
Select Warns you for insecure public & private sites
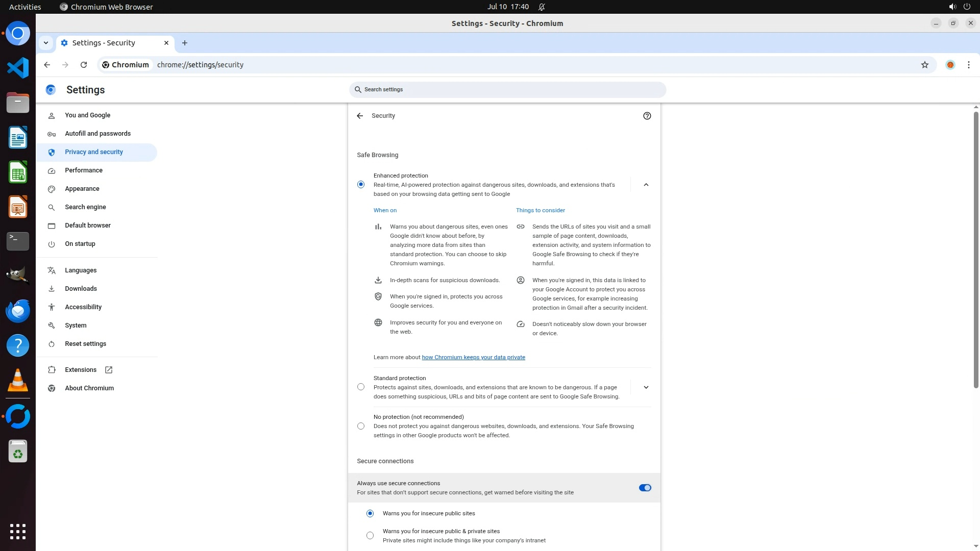coord(370,535)
